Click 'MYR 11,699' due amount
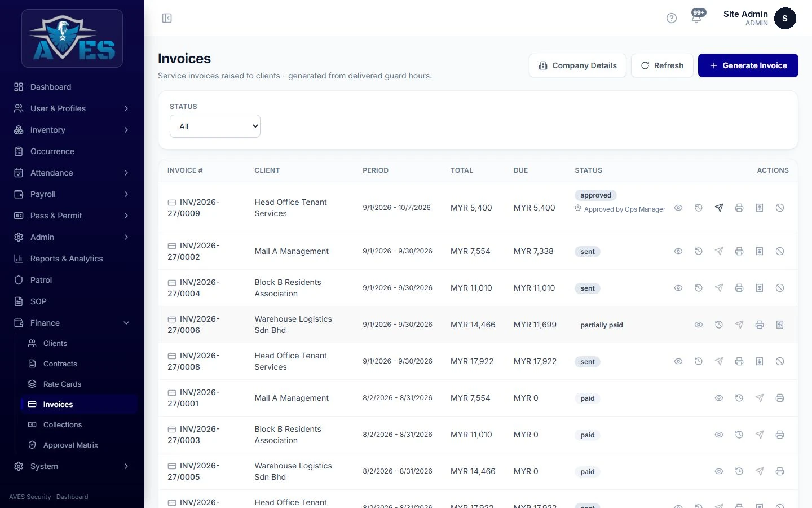The height and width of the screenshot is (508, 812). [535, 325]
